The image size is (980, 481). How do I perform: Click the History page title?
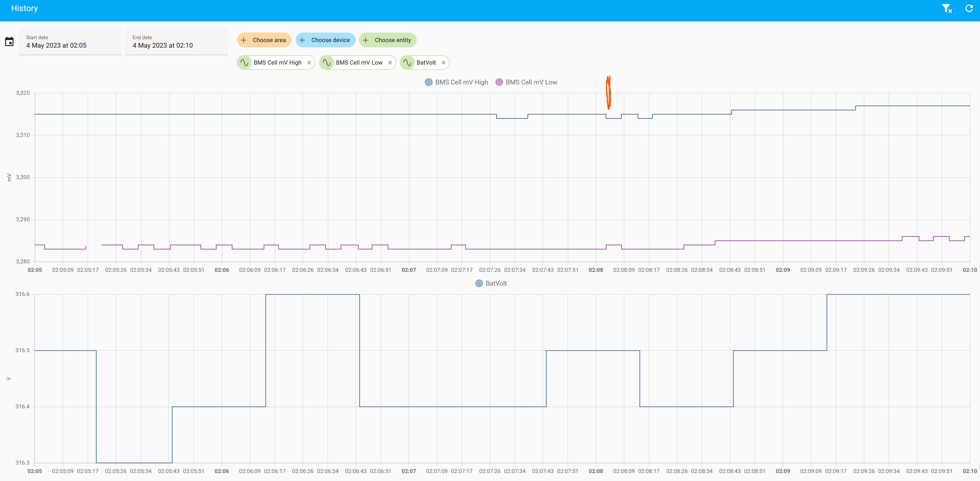pos(24,8)
